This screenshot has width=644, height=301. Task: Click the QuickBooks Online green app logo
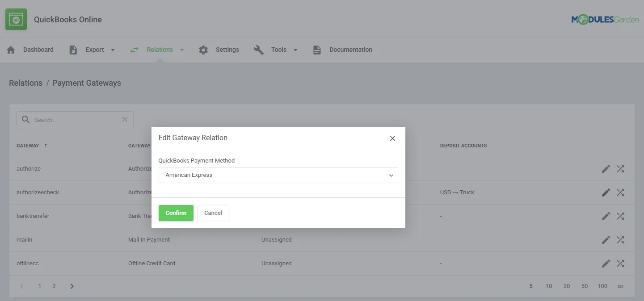tap(16, 19)
